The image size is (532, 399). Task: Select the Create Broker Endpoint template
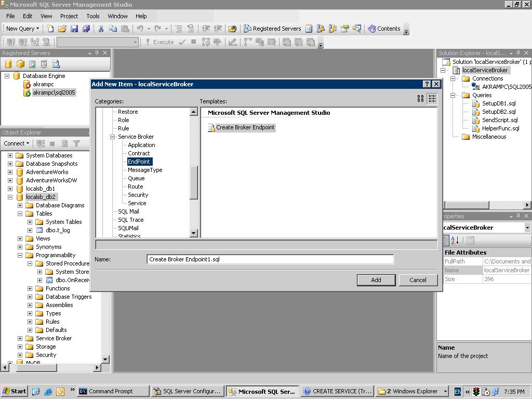pyautogui.click(x=241, y=128)
